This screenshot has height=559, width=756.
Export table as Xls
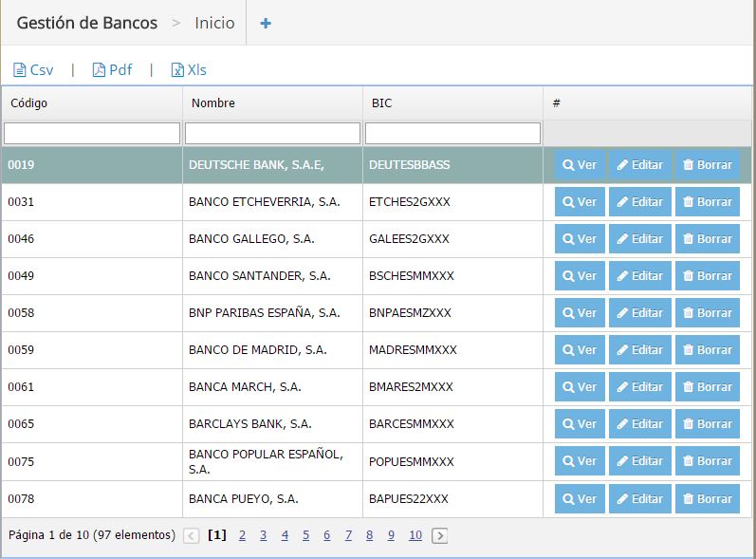pos(189,70)
